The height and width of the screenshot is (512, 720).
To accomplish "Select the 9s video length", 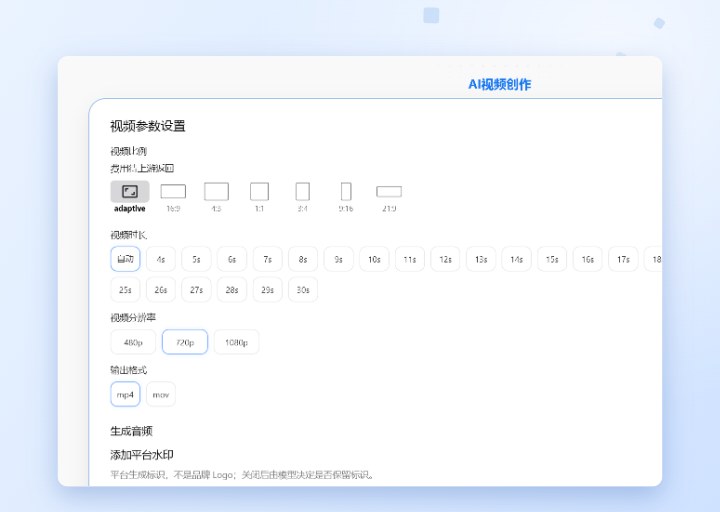I will pos(339,259).
